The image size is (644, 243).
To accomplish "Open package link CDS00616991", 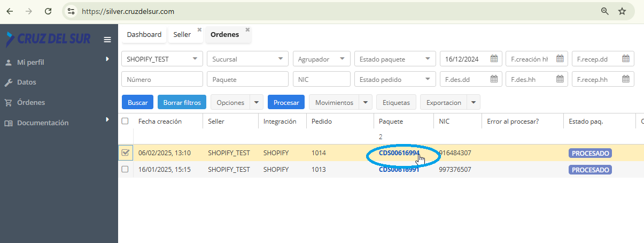I will click(x=399, y=170).
